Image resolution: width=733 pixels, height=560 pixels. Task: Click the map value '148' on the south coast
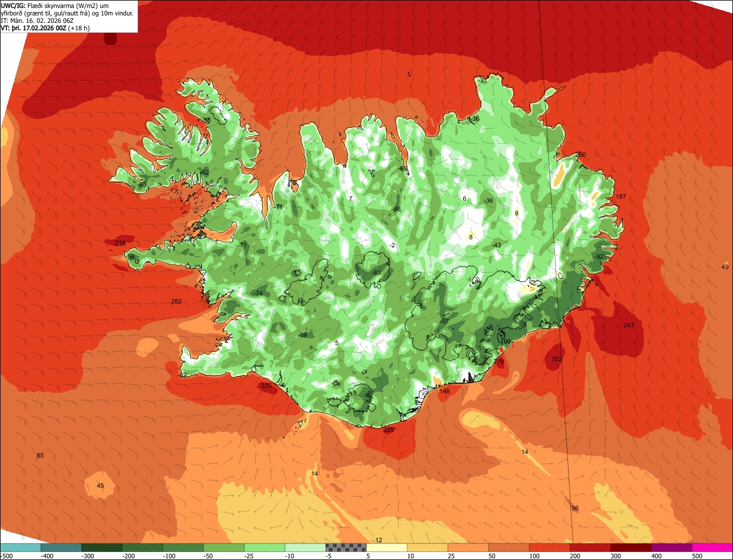pyautogui.click(x=444, y=392)
